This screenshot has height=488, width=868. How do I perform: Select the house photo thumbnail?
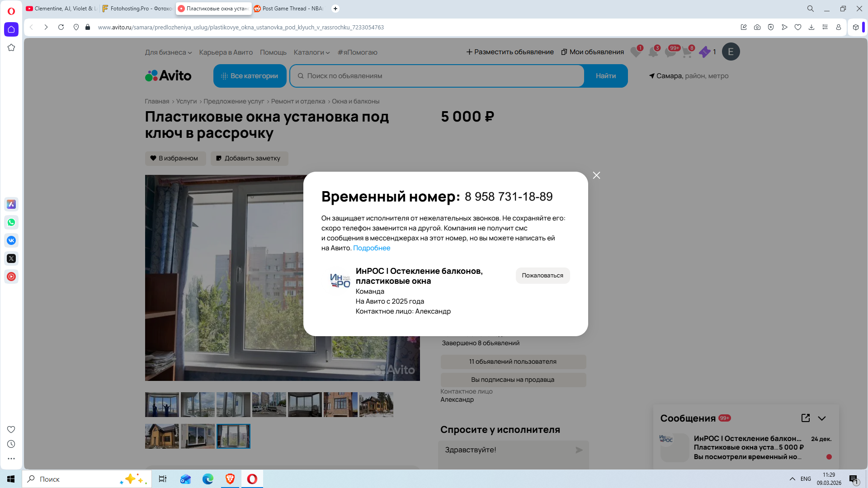click(162, 436)
